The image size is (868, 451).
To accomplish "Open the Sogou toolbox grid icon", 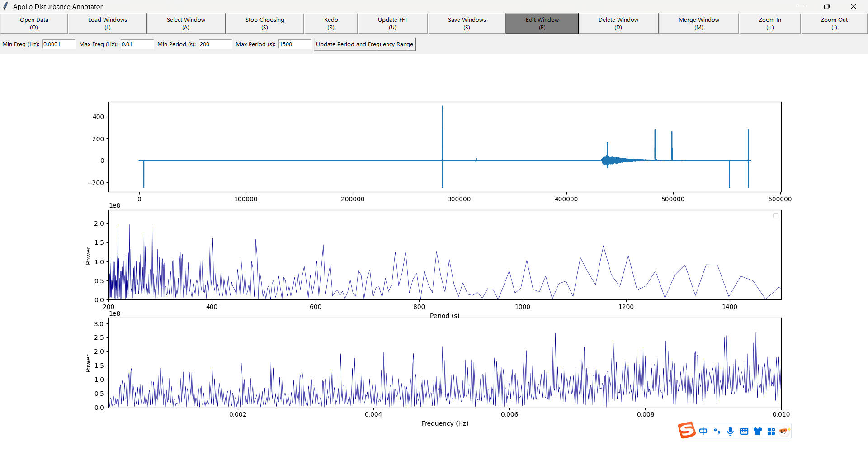I will tap(771, 431).
